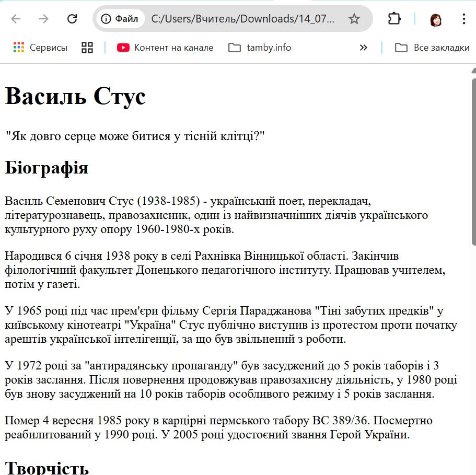Open the 'Файл' site information chip
476x475 pixels.
click(121, 19)
